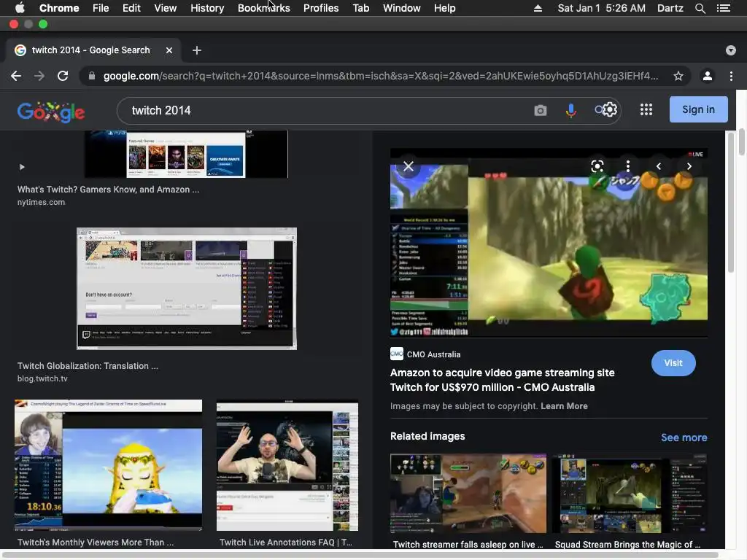Open the Amazon to acquire Twitch headline
Screen dimensions: 747x560
(x=502, y=380)
